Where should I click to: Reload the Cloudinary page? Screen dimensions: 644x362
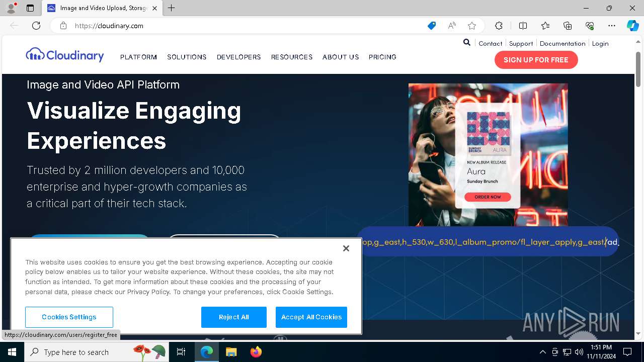(36, 26)
